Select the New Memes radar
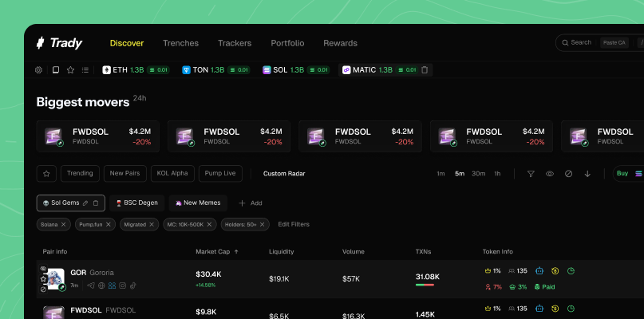 (x=198, y=203)
